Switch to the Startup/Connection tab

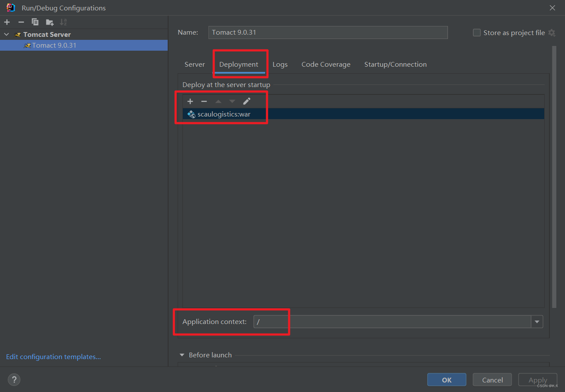click(395, 64)
